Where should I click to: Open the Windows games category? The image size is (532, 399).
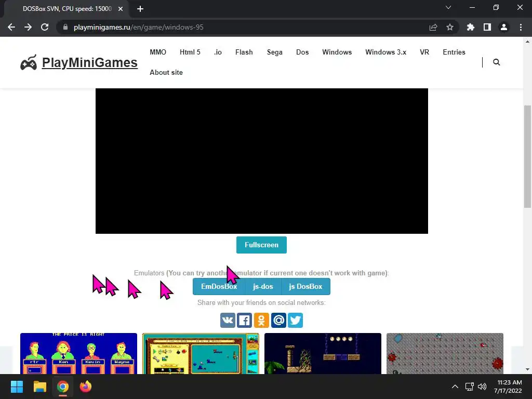tap(337, 52)
